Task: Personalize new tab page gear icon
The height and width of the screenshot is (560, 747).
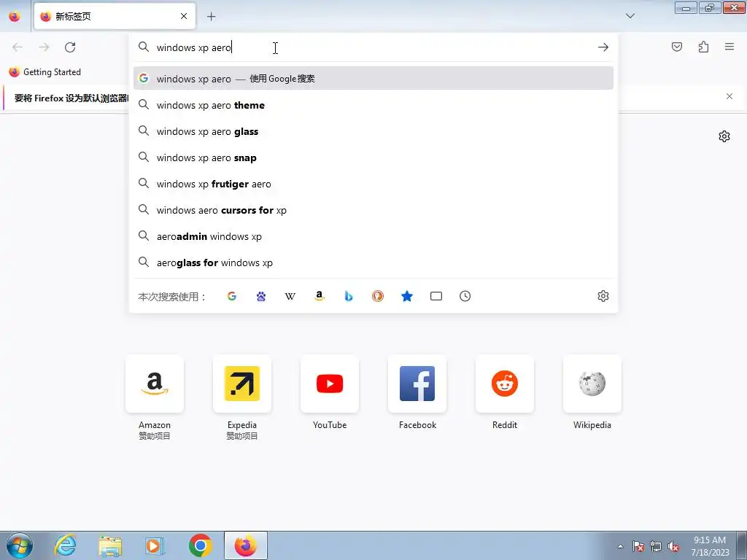Action: pos(724,136)
